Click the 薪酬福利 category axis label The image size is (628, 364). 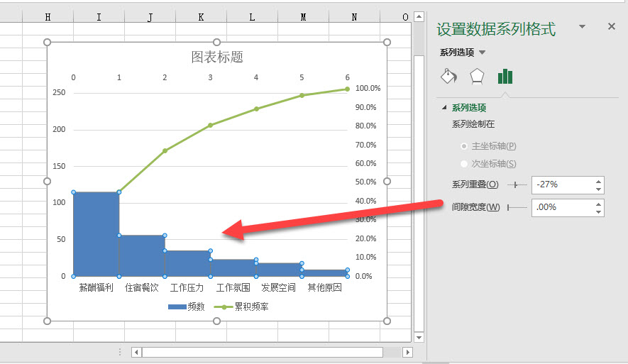click(x=96, y=287)
